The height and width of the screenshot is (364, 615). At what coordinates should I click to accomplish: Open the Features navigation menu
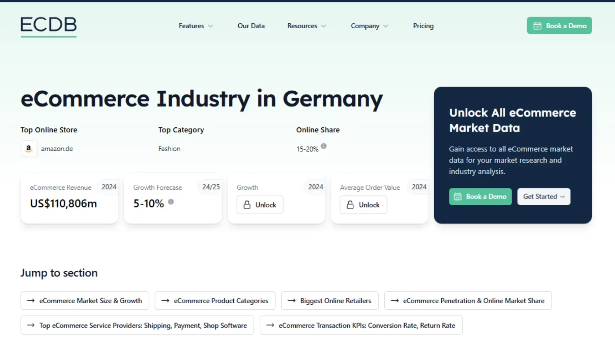pos(196,26)
